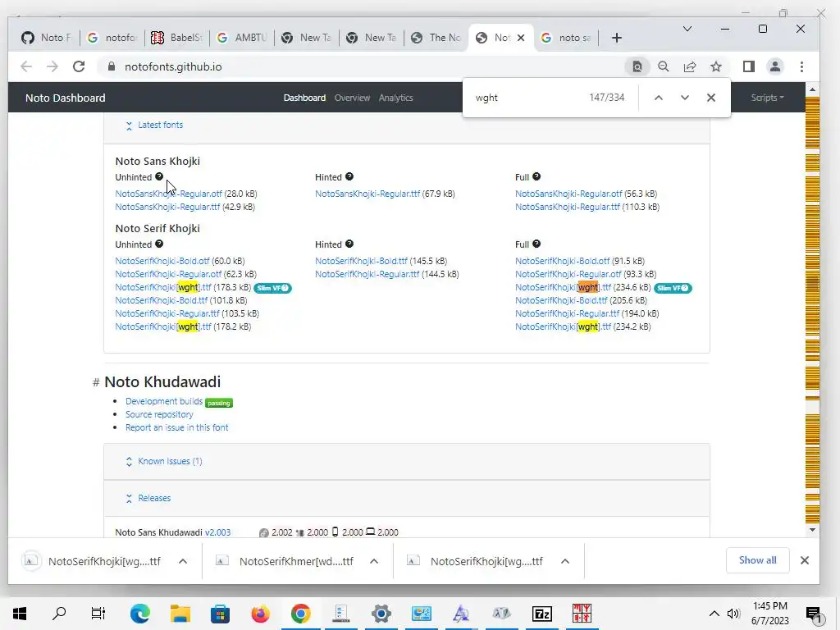Open the tab search chevron dropdown

pyautogui.click(x=687, y=29)
